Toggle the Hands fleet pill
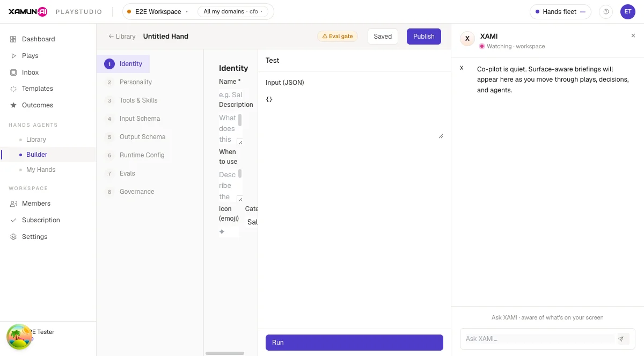 click(560, 12)
